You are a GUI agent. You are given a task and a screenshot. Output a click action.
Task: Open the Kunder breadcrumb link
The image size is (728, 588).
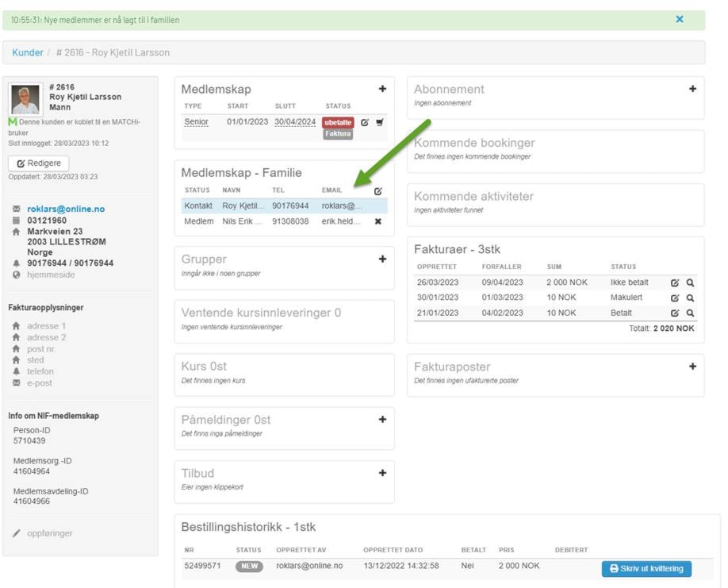point(28,52)
